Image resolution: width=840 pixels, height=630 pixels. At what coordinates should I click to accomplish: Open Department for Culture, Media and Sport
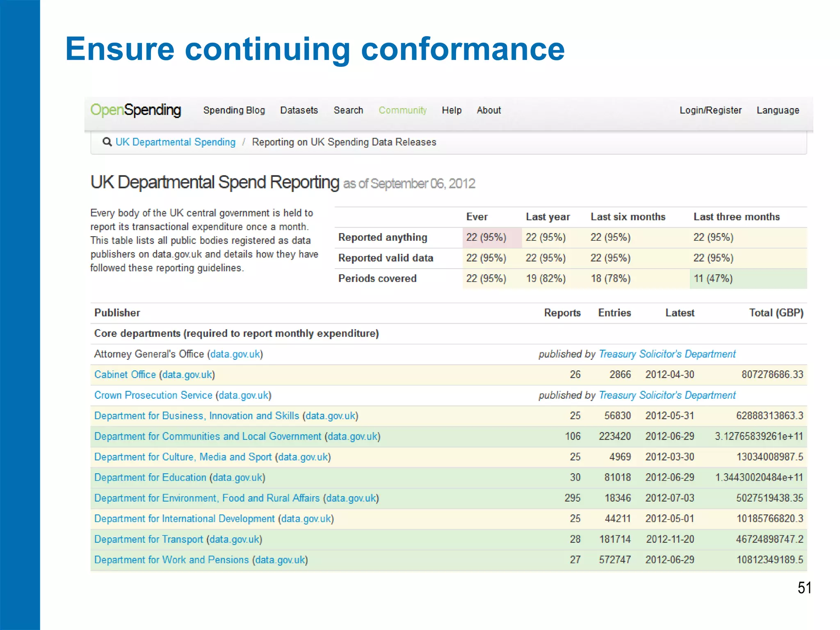pos(183,457)
